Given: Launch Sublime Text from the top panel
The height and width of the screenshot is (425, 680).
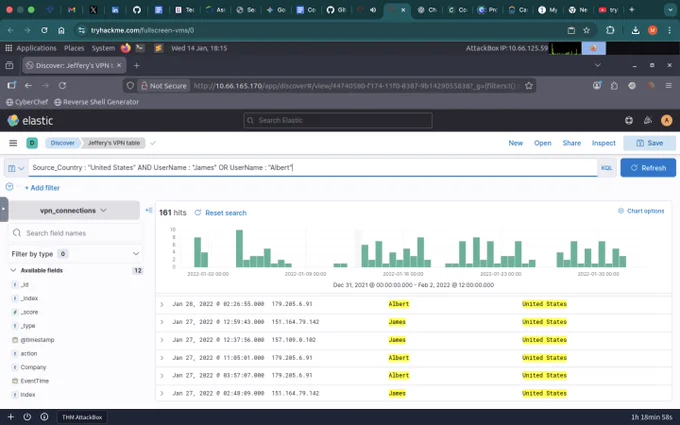Looking at the screenshot, I should click(158, 48).
